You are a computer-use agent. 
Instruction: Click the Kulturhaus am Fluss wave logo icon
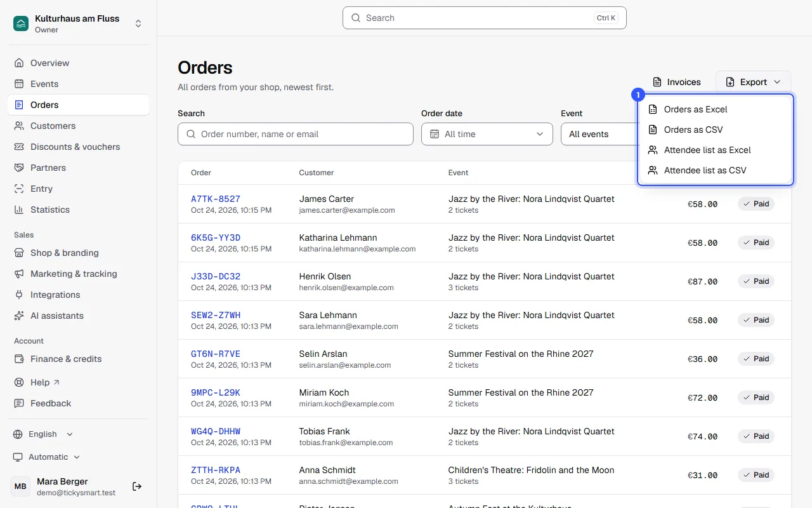click(21, 23)
